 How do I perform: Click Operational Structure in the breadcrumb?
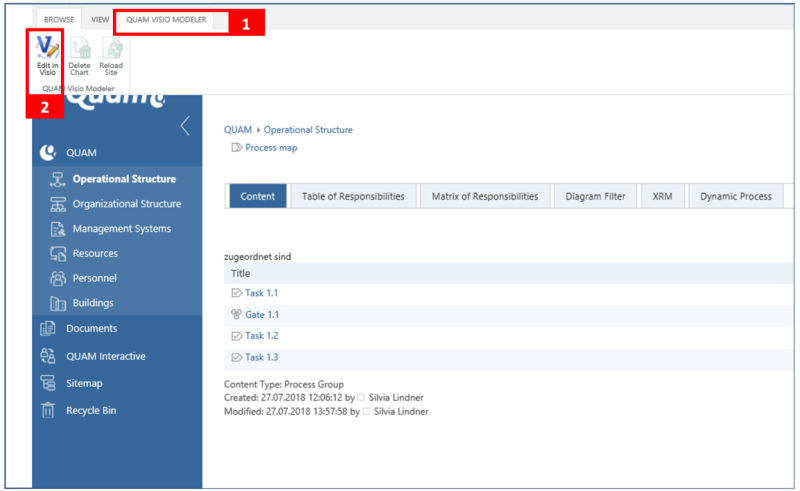point(308,130)
